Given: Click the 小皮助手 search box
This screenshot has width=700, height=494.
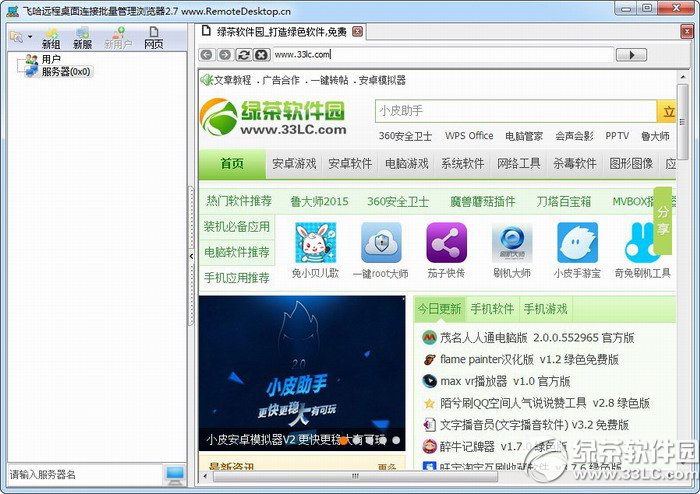Looking at the screenshot, I should 516,111.
